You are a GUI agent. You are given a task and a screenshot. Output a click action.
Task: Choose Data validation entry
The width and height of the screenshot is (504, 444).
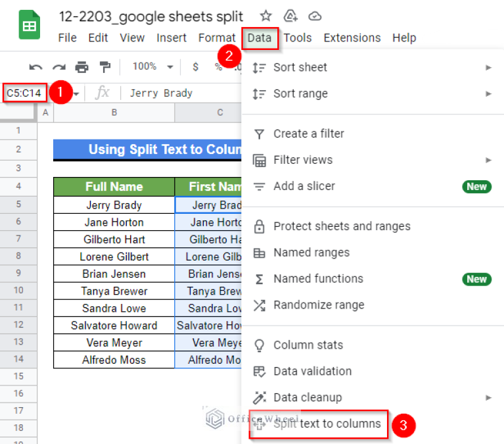tap(373, 372)
